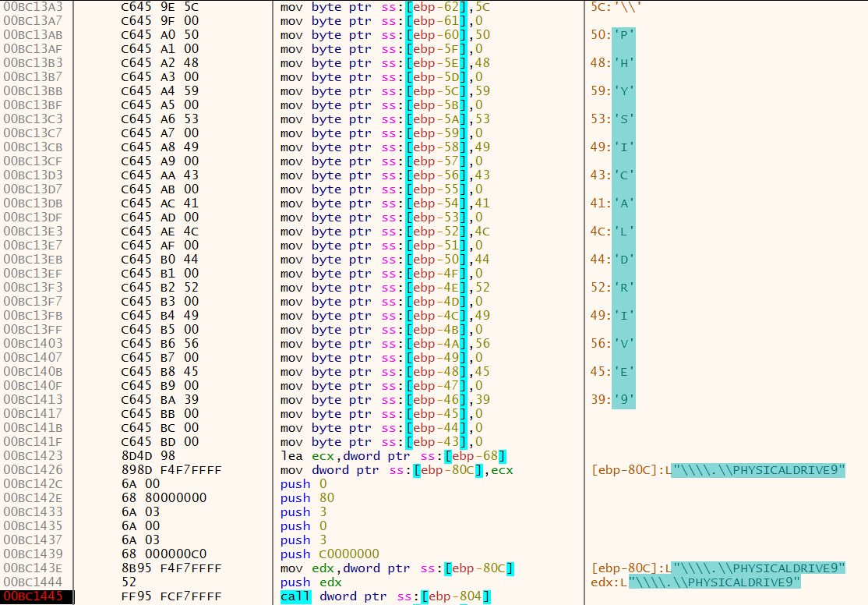Select the push C0000000 instruction
This screenshot has width=868, height=605.
(330, 554)
